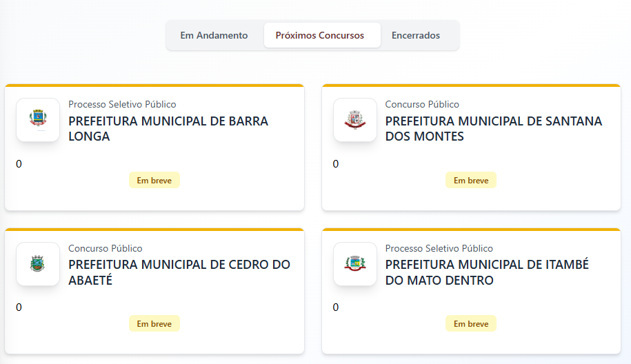
Task: Open Prefeitura Municipal de Cedro do Abaeté title
Action: click(179, 272)
